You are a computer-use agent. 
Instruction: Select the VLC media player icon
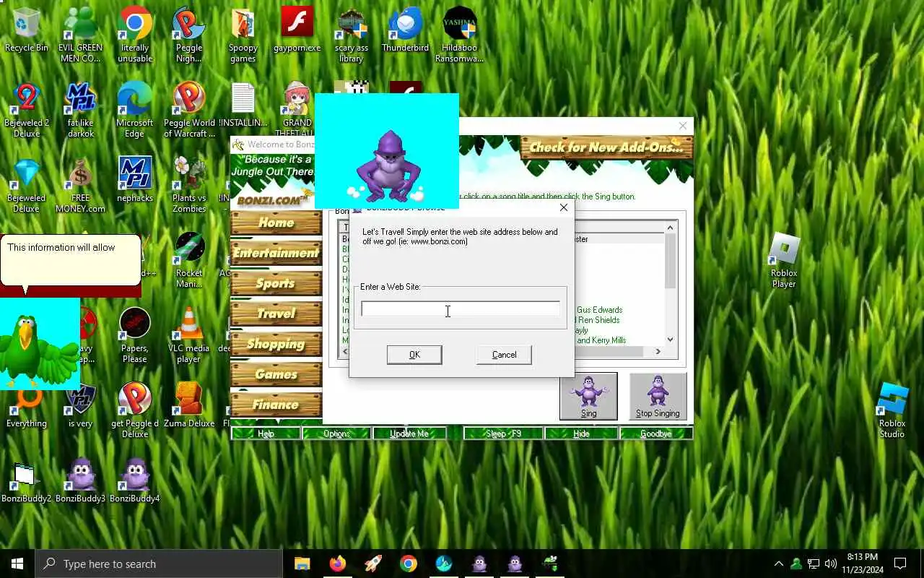189,335
